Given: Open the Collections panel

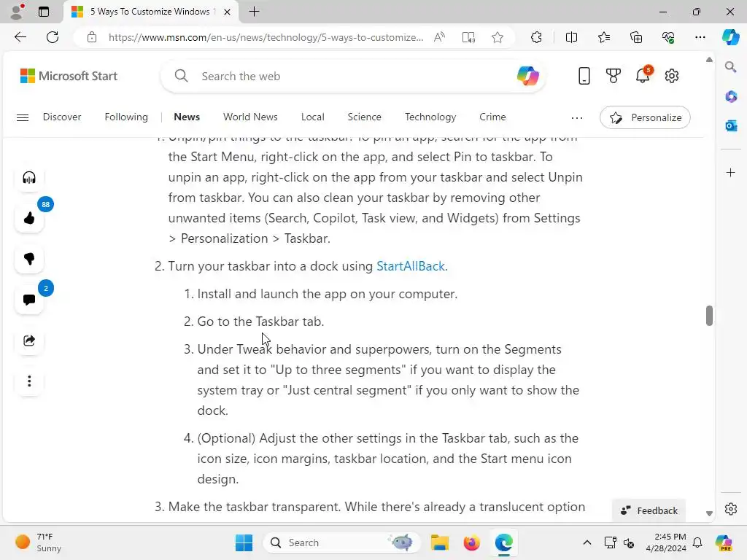Looking at the screenshot, I should pos(636,37).
